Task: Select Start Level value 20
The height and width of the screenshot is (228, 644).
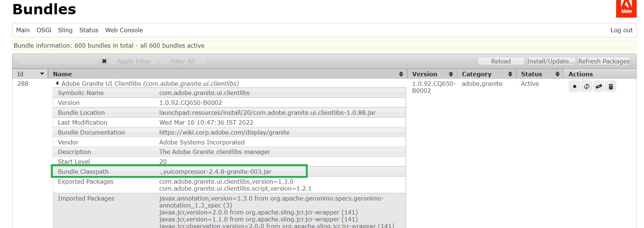Action: [x=163, y=162]
